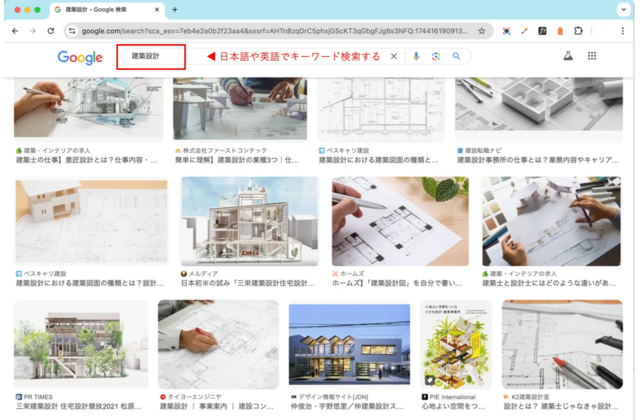640x420 pixels.
Task: Click source label PR TIMES
Action: pos(38,397)
